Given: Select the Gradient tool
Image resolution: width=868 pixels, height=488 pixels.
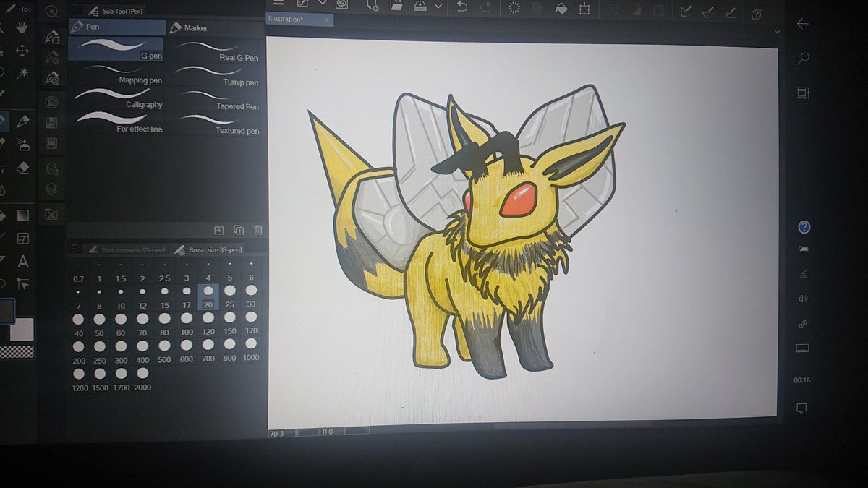Looking at the screenshot, I should (22, 215).
